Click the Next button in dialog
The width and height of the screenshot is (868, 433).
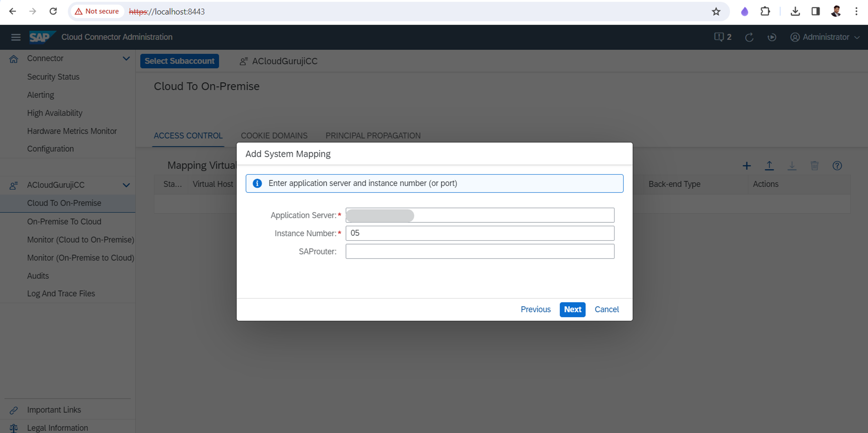pyautogui.click(x=572, y=310)
